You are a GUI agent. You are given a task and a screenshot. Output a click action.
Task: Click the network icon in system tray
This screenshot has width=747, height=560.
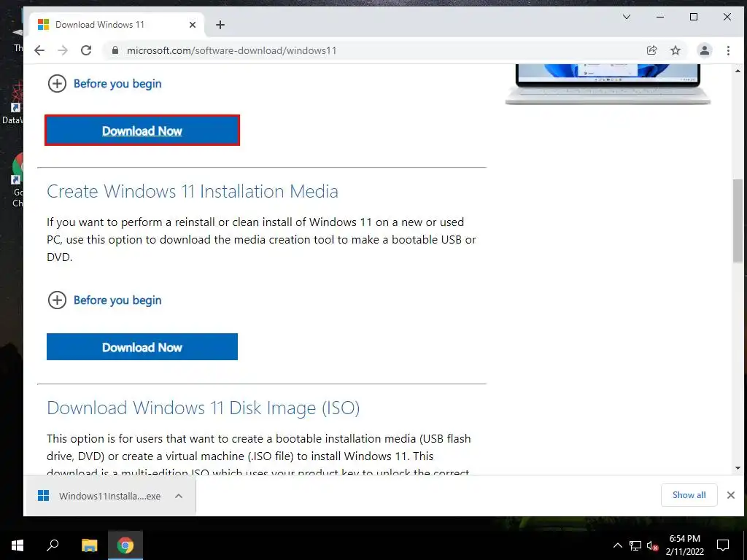(635, 545)
